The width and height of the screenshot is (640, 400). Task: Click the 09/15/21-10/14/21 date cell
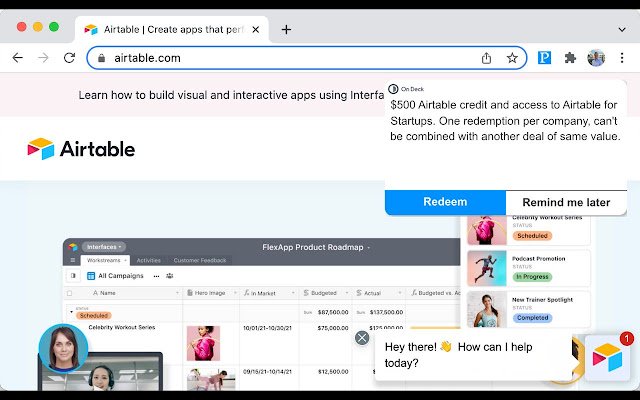coord(267,372)
